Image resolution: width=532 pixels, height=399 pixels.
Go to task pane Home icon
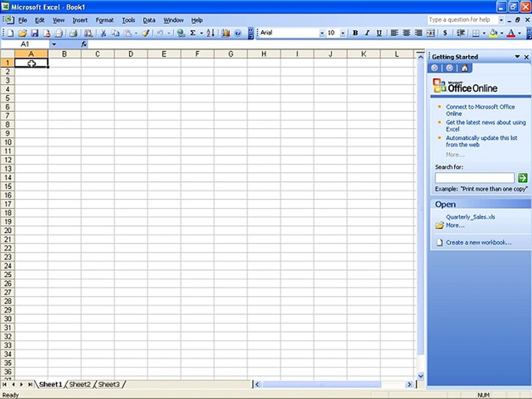coord(464,68)
